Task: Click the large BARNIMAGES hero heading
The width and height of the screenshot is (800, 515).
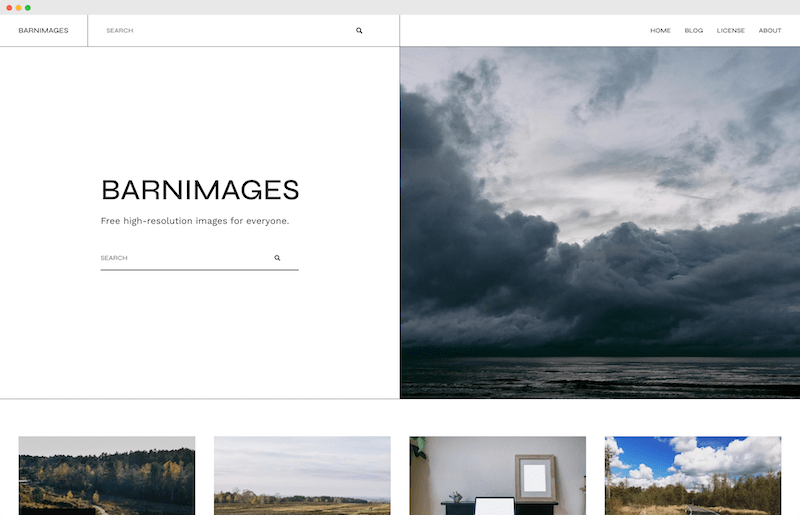Action: [200, 190]
